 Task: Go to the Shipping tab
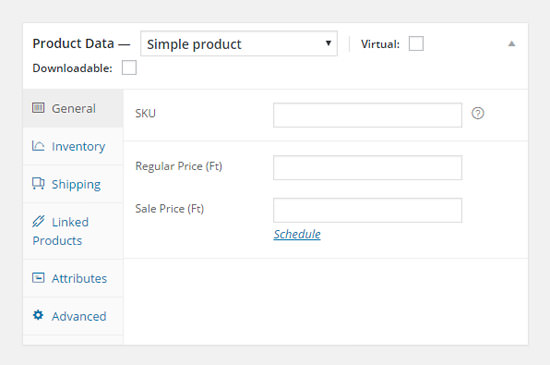(x=73, y=184)
